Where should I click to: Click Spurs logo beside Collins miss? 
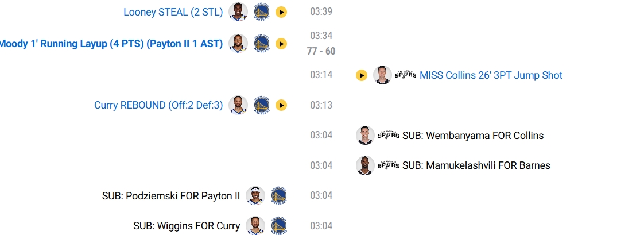405,75
